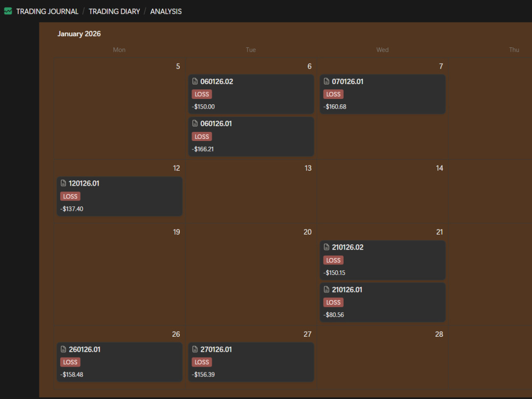Click the LOSS tag on 060126.02
The width and height of the screenshot is (532, 399).
pos(202,94)
